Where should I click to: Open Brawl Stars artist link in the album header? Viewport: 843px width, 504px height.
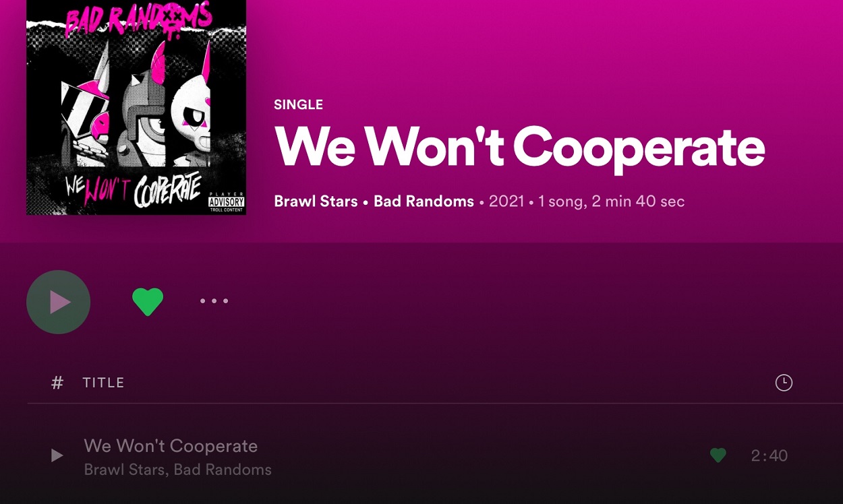tap(316, 201)
